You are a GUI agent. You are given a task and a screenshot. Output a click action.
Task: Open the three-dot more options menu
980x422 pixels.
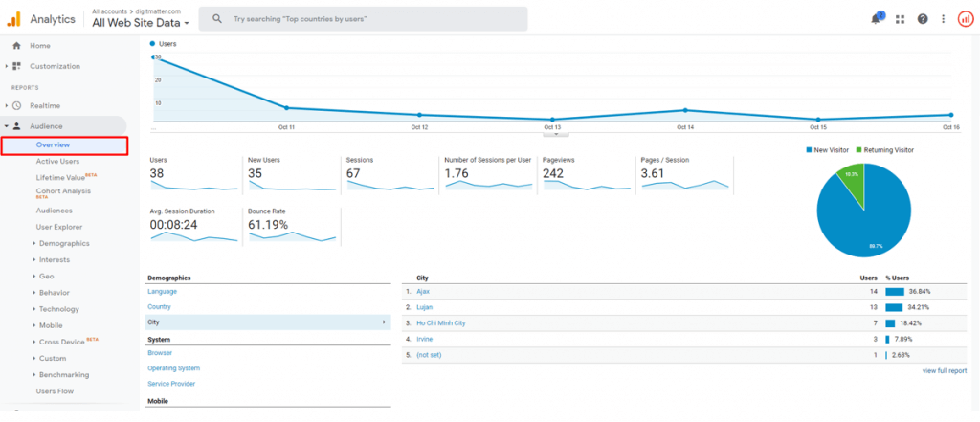click(x=944, y=19)
